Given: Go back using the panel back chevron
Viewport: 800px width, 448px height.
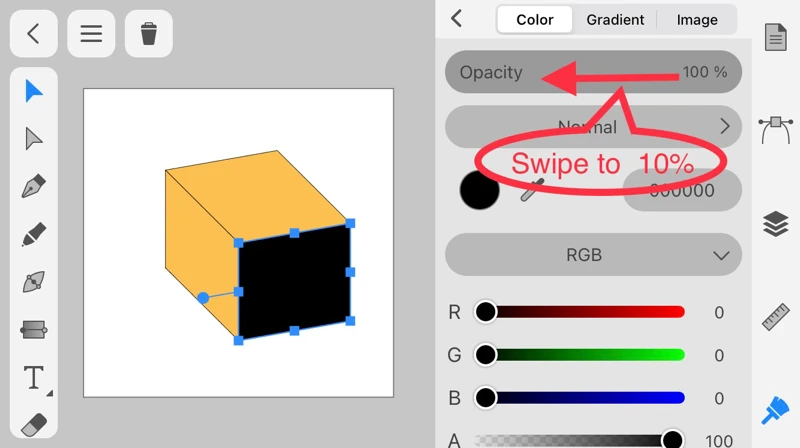Looking at the screenshot, I should (457, 19).
